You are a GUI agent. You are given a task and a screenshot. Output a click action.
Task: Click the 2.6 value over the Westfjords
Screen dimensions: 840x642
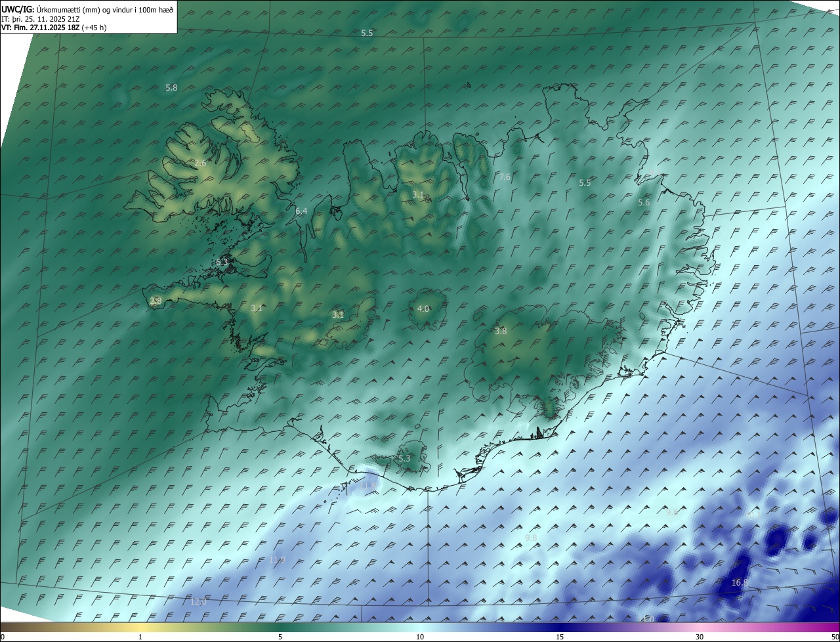coord(200,163)
